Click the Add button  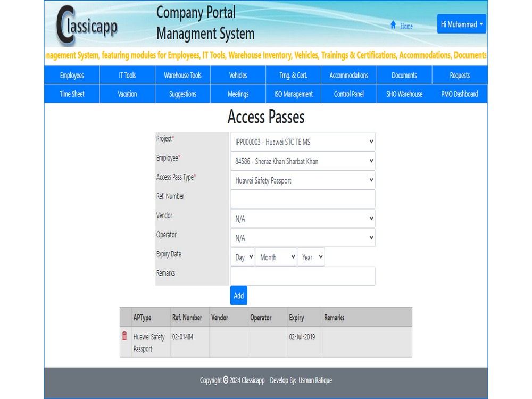(238, 295)
